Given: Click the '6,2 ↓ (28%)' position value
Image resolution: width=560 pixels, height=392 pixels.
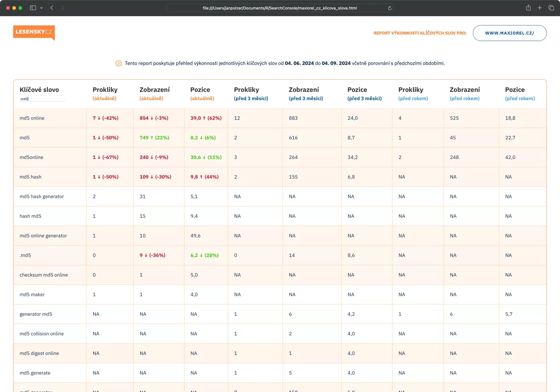Looking at the screenshot, I should (x=204, y=255).
